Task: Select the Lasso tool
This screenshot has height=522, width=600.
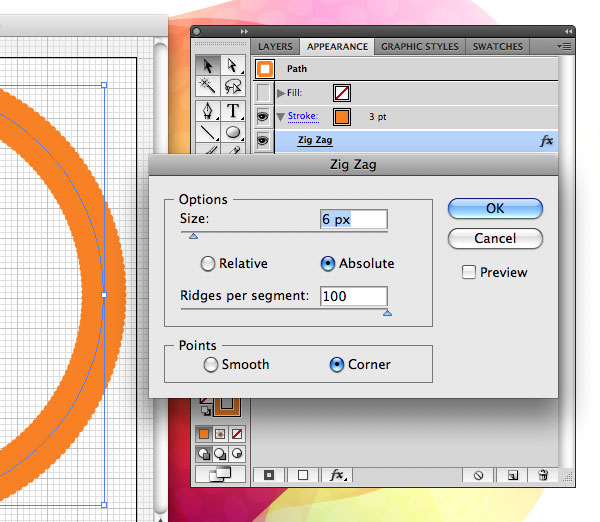Action: [x=232, y=86]
